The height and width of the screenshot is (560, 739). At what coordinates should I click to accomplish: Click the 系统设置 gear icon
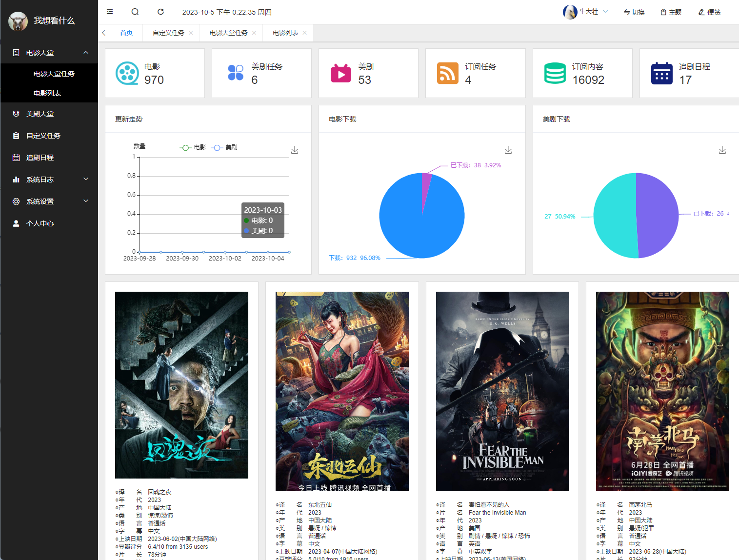click(16, 201)
